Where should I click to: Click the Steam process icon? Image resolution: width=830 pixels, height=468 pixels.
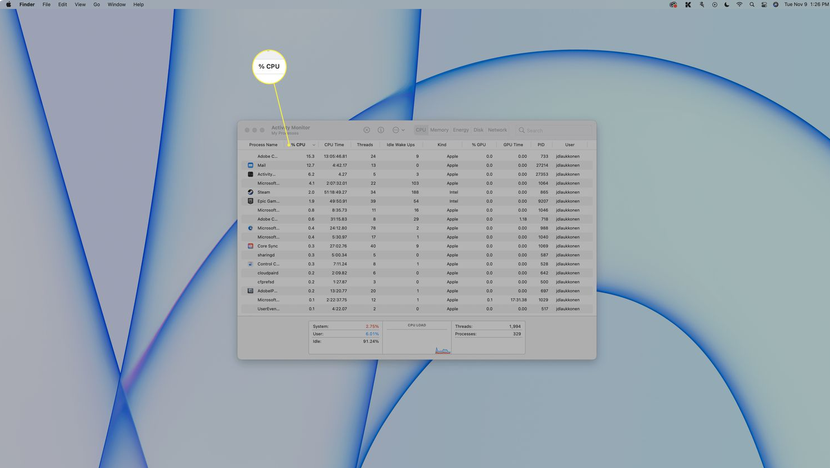250,192
